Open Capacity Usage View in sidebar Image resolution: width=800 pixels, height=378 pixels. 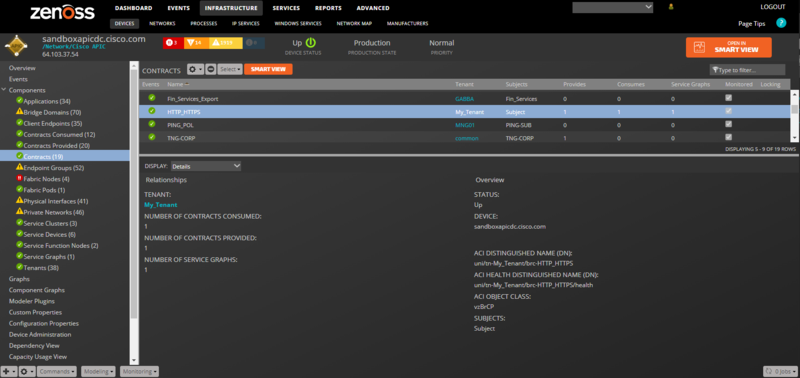[x=38, y=357]
